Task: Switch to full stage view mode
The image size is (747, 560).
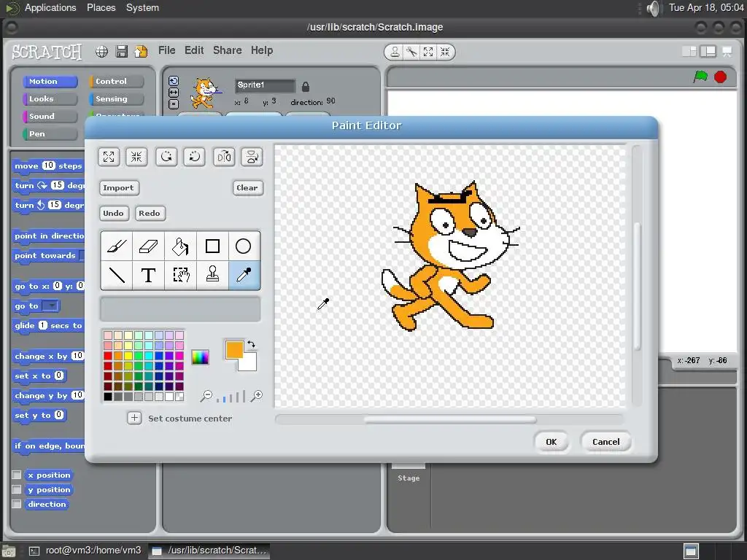Action: pos(708,52)
